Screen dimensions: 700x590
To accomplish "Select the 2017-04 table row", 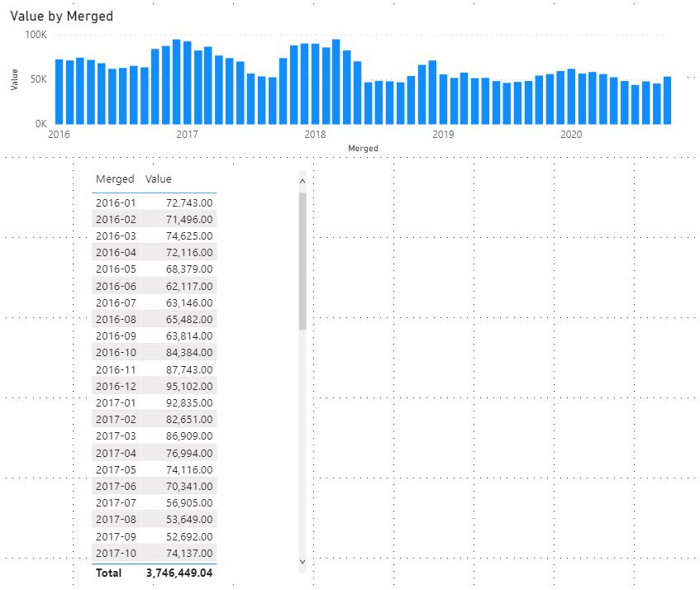I will [x=154, y=453].
